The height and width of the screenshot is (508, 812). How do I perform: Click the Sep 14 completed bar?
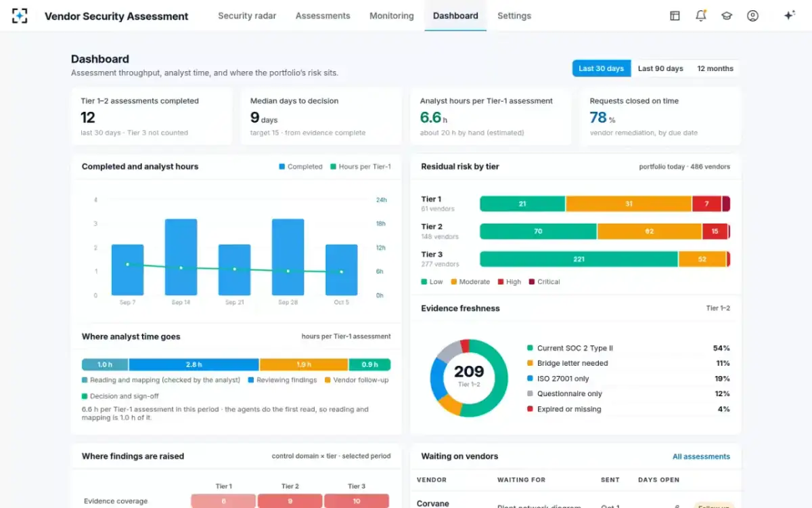(181, 257)
